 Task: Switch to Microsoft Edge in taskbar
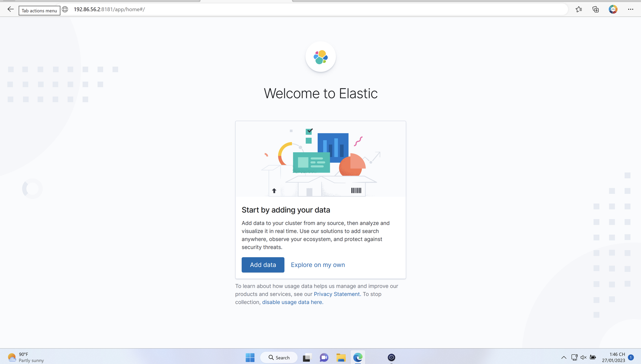pos(358,357)
